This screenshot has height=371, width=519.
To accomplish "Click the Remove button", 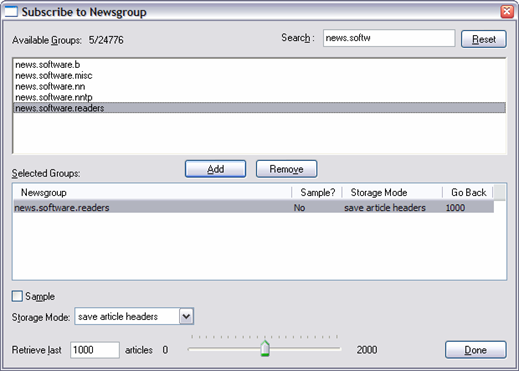I will click(x=286, y=169).
